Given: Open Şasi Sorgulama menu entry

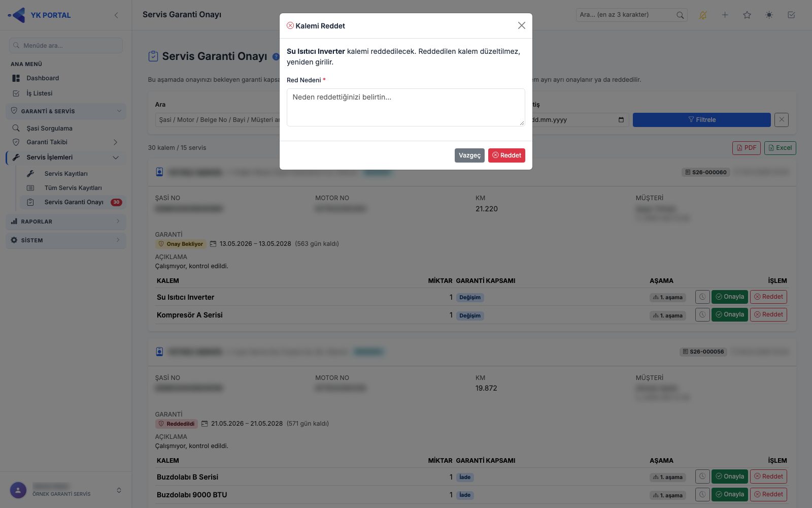Looking at the screenshot, I should 66,129.
